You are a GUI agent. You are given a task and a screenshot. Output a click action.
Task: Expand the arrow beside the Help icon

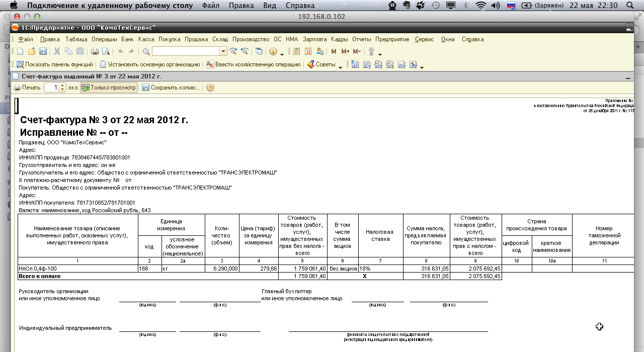coord(282,54)
